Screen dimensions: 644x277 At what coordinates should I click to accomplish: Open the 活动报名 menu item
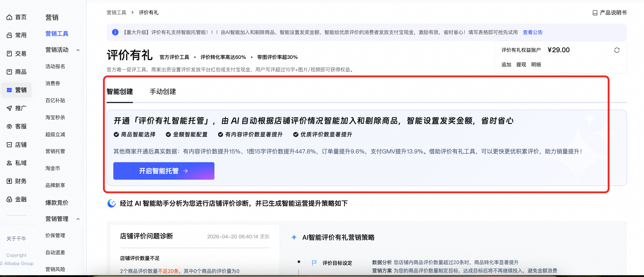tap(55, 66)
